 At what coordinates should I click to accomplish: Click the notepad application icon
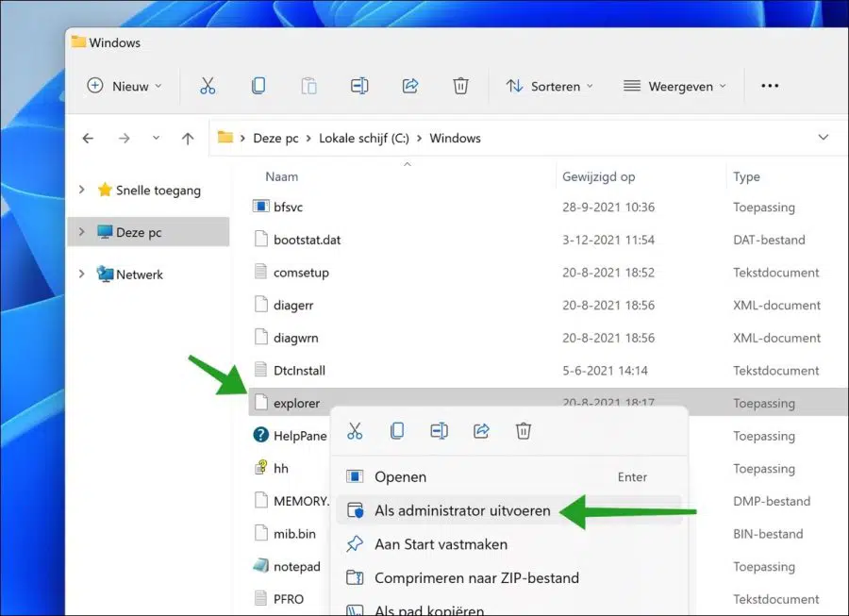point(260,565)
